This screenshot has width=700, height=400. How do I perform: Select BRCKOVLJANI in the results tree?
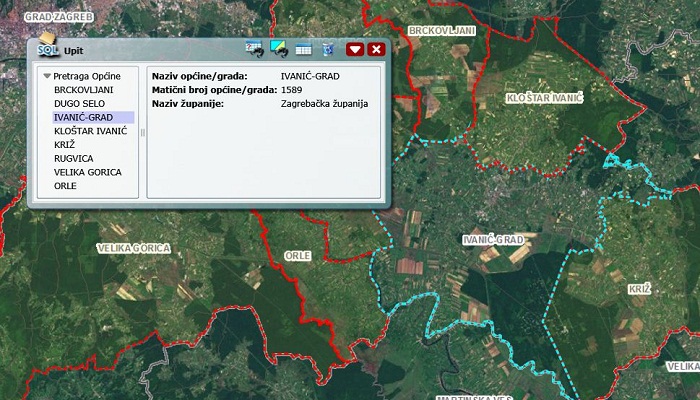(83, 89)
